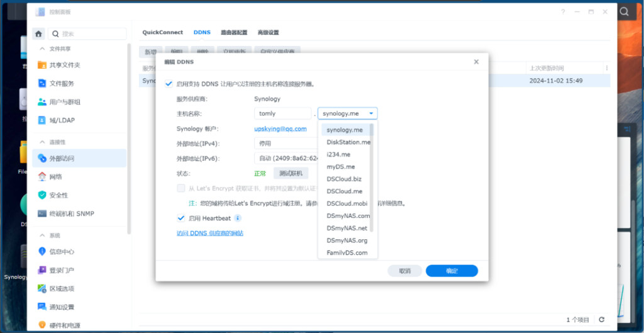Switch to the Advanced (高级设置) tab
This screenshot has height=333, width=644.
268,33
